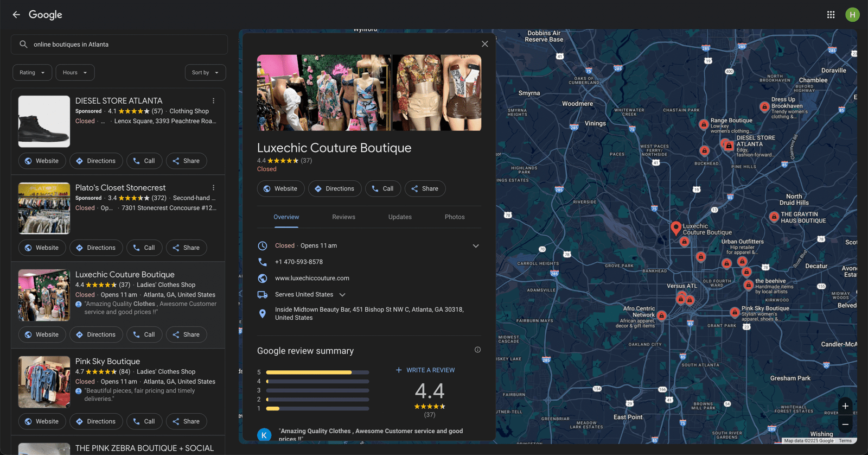This screenshot has height=455, width=868.
Task: Get Directions to Plato's Closet Stonecrest
Action: tap(96, 248)
